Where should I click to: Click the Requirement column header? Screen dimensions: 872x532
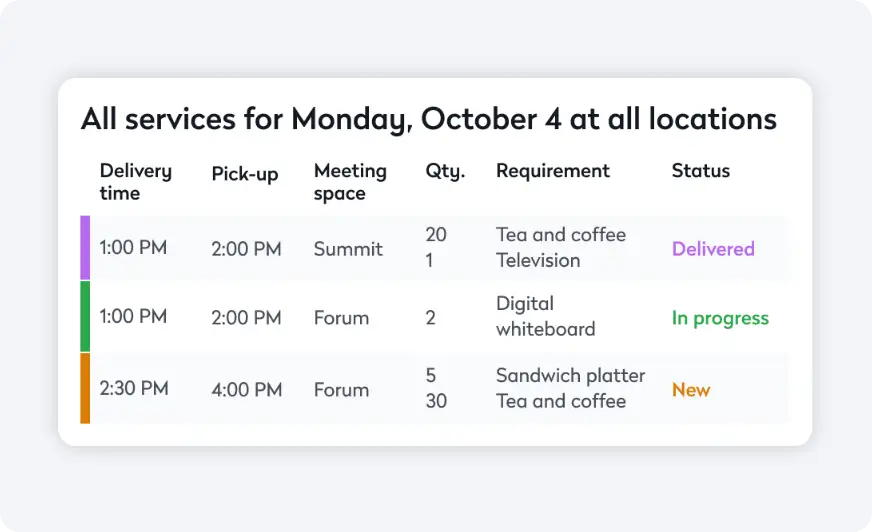click(x=553, y=171)
